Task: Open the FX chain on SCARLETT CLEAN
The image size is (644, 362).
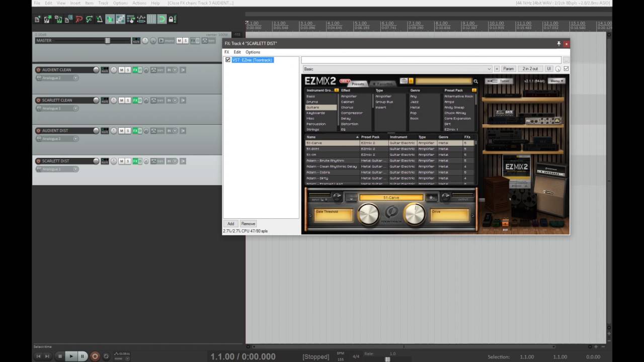Action: coord(135,100)
